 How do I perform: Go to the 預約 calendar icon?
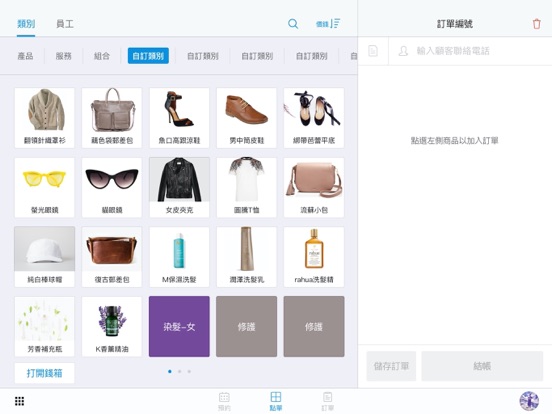[224, 401]
